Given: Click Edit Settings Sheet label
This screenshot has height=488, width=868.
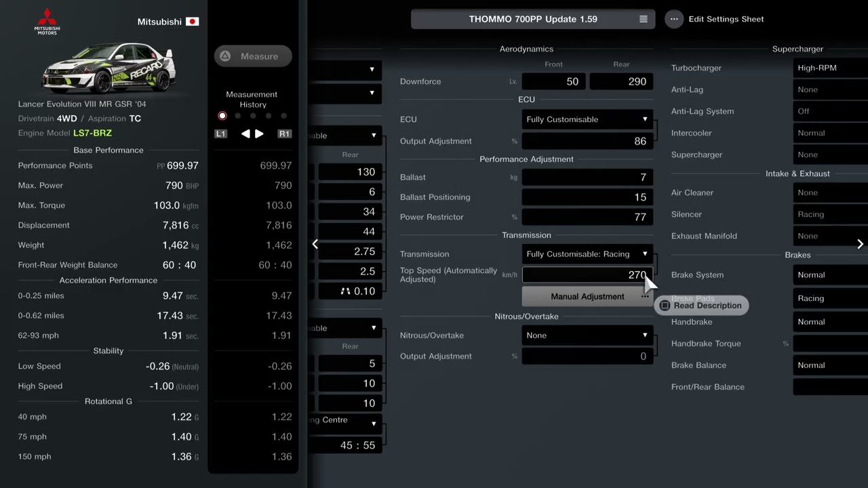Looking at the screenshot, I should pos(726,19).
